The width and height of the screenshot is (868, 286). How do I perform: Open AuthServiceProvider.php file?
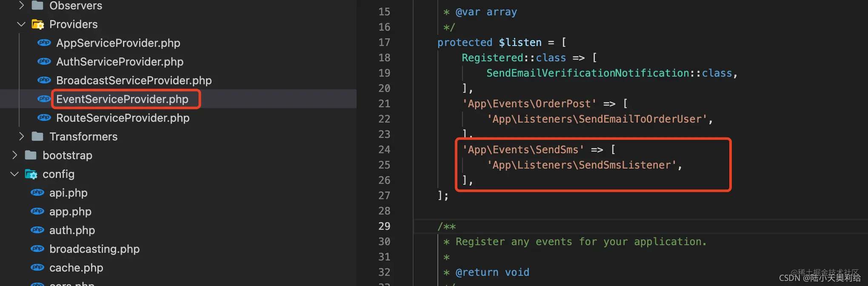(x=120, y=62)
